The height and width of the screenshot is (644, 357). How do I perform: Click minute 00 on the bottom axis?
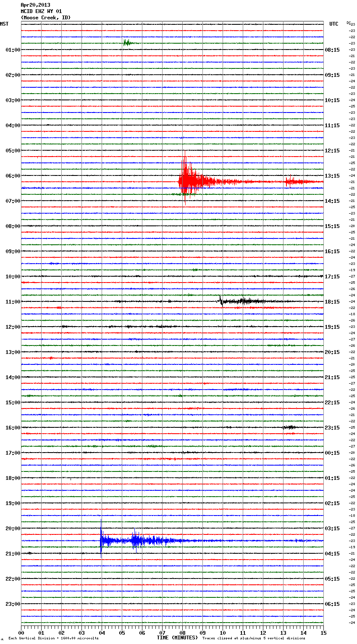point(21,633)
